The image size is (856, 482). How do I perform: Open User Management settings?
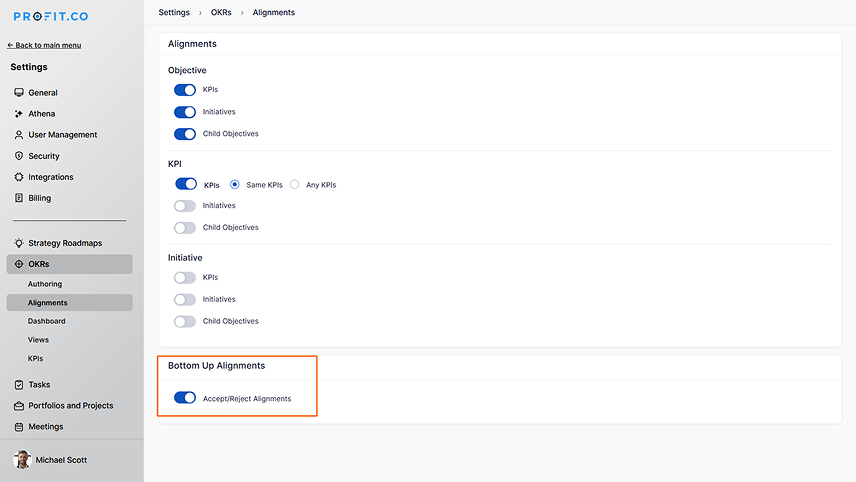pos(63,135)
